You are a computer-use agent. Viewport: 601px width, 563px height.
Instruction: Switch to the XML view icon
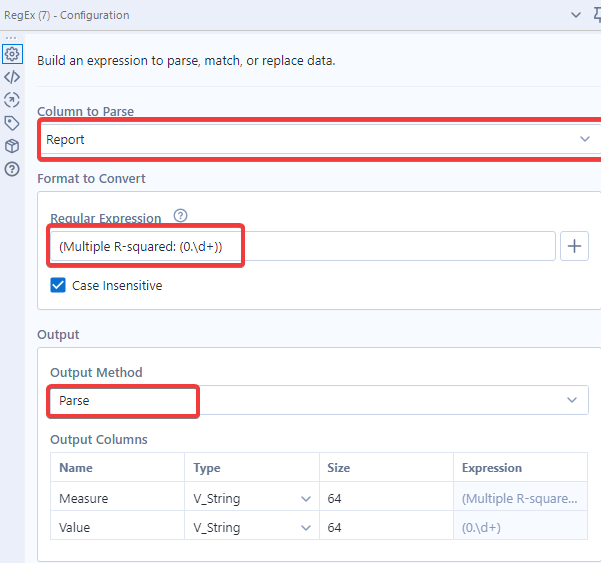(x=12, y=77)
